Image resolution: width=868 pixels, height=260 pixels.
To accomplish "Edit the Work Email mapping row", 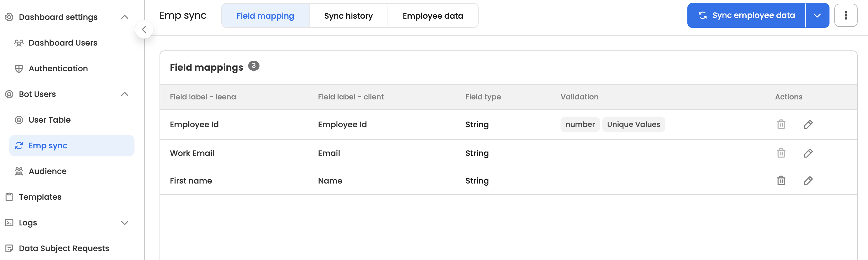I will pyautogui.click(x=808, y=153).
